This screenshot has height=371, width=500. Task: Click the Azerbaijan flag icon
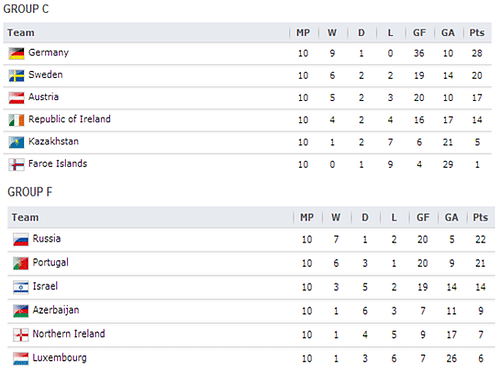pyautogui.click(x=21, y=311)
